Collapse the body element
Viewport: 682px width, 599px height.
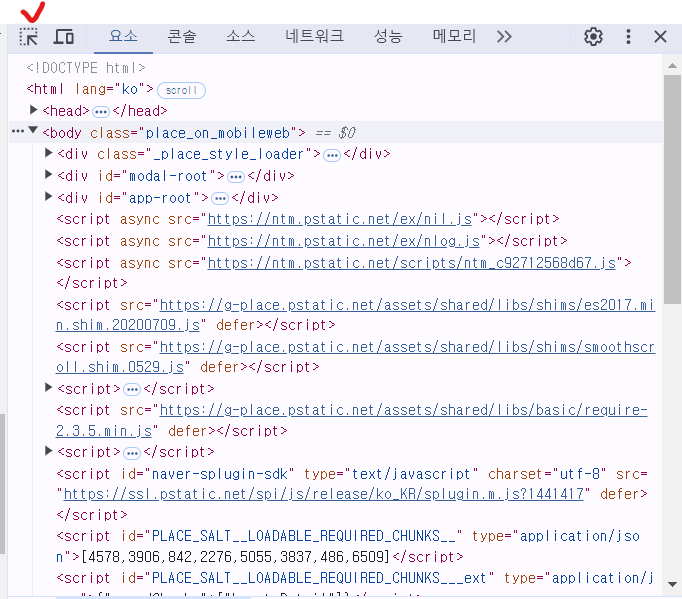click(33, 131)
